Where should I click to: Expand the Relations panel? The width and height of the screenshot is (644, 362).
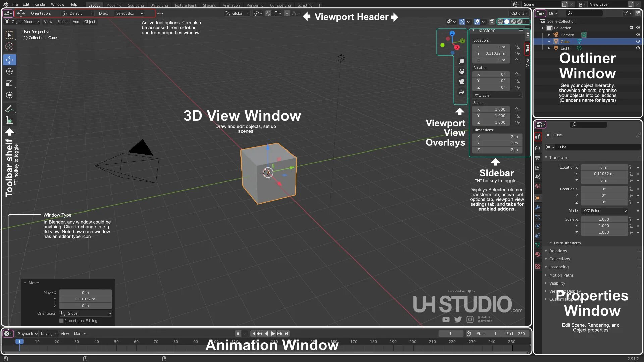(x=558, y=251)
